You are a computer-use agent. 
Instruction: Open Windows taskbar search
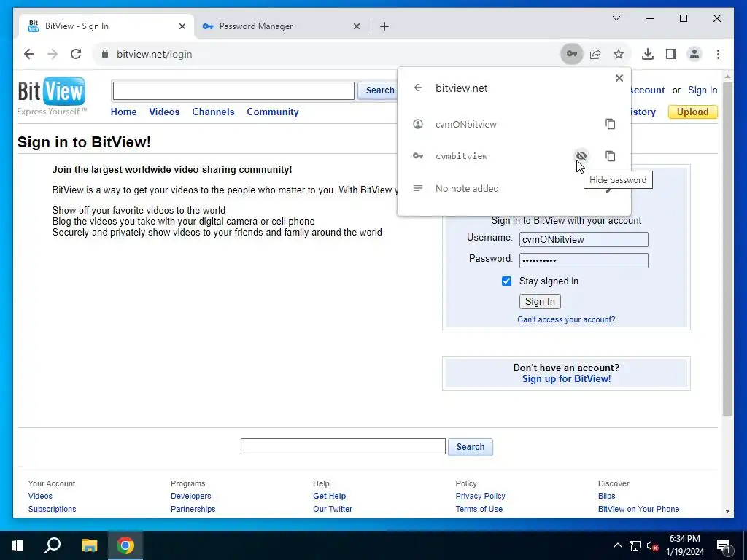click(x=53, y=545)
